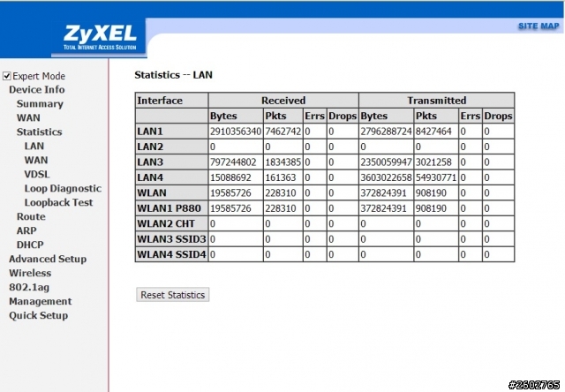Image resolution: width=565 pixels, height=392 pixels.
Task: Open Loop Diagnostic page
Action: click(63, 188)
